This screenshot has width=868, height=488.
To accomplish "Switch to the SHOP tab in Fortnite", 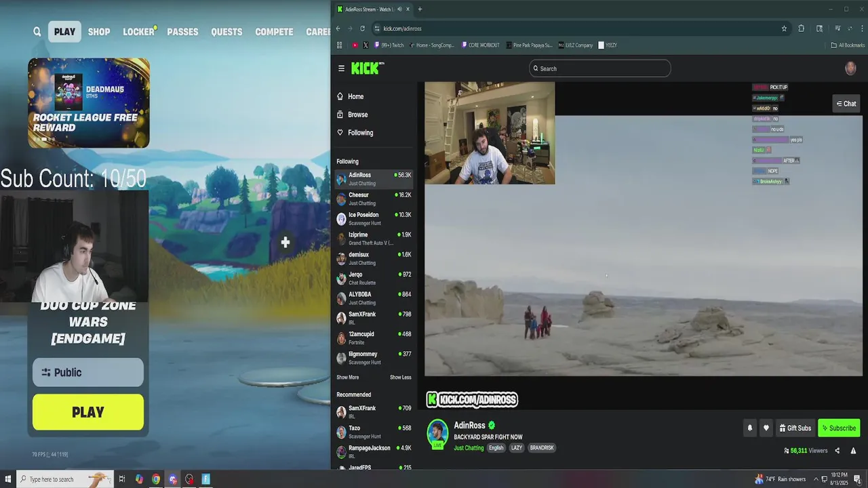I will [x=99, y=32].
